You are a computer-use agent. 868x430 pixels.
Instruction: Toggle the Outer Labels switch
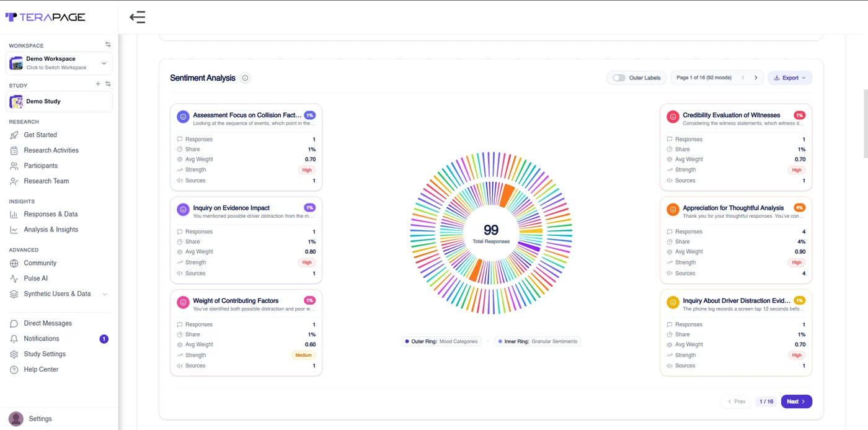[619, 78]
